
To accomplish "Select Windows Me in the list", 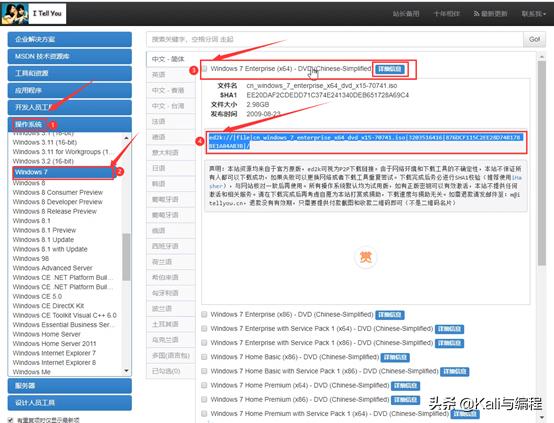I will (31, 372).
